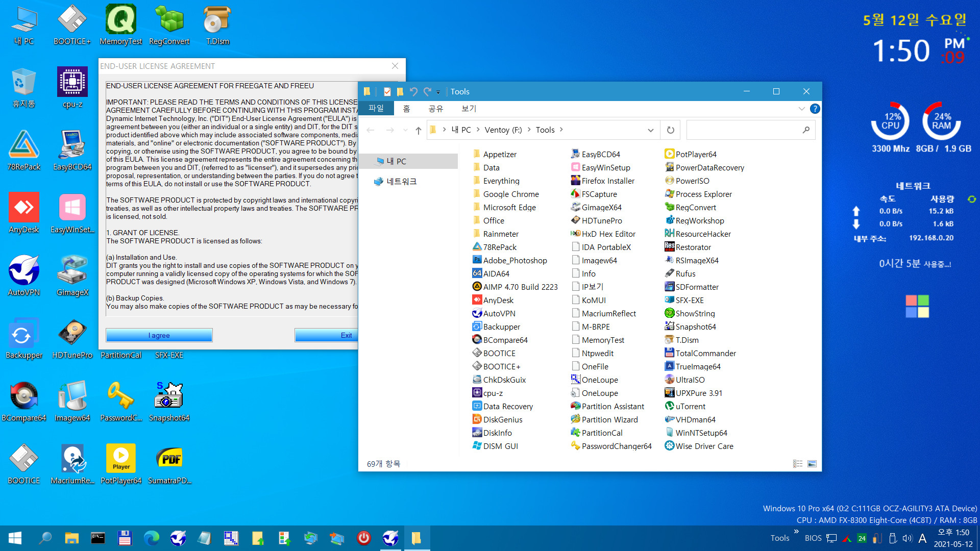
Task: Open the BOOTICE+ desktop icon
Action: (x=72, y=24)
